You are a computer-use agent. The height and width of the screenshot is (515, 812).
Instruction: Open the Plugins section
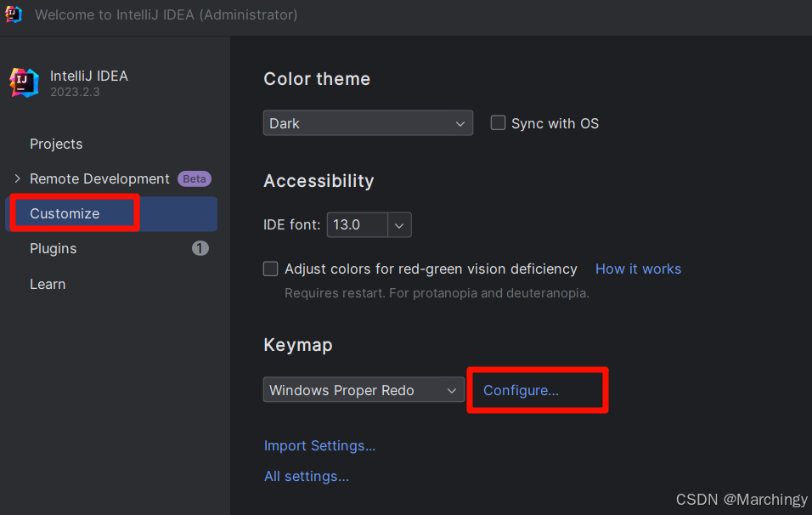pyautogui.click(x=53, y=249)
